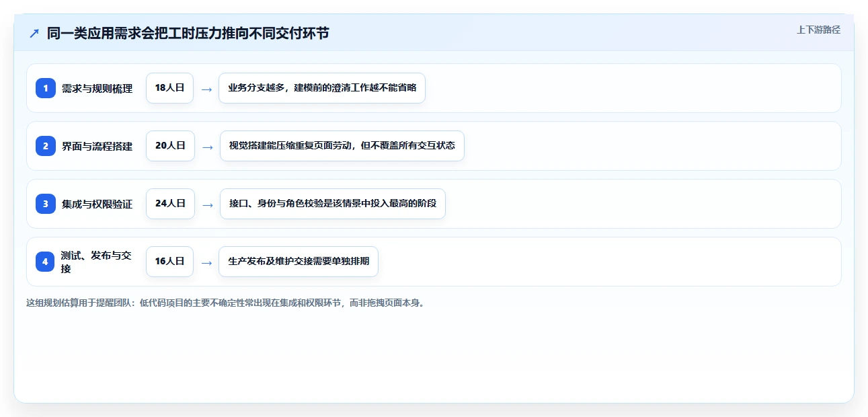The height and width of the screenshot is (417, 868).
Task: Click the title 同一类应用需求会把工时压力推向不同交付环节
Action: (x=188, y=33)
